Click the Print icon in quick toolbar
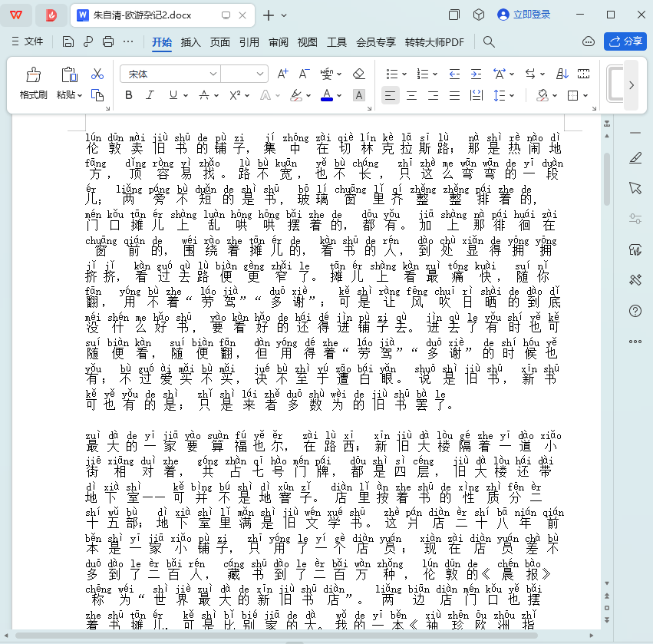The height and width of the screenshot is (644, 653). [x=108, y=41]
